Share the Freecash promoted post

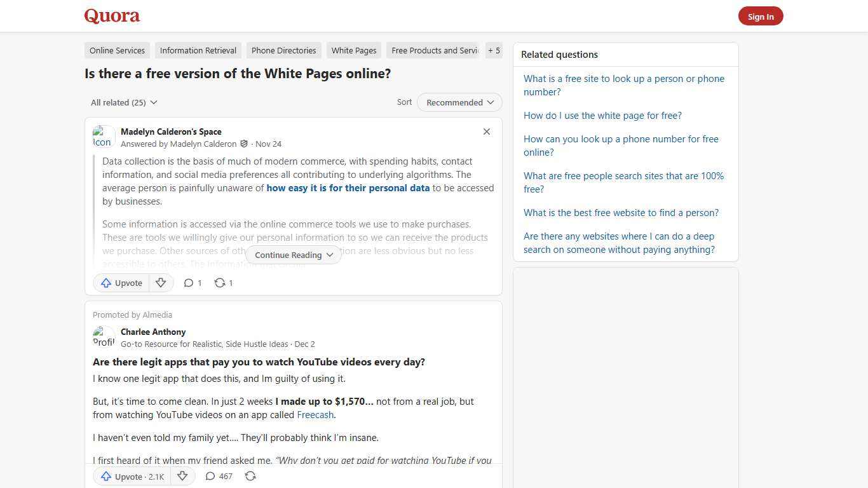click(250, 476)
